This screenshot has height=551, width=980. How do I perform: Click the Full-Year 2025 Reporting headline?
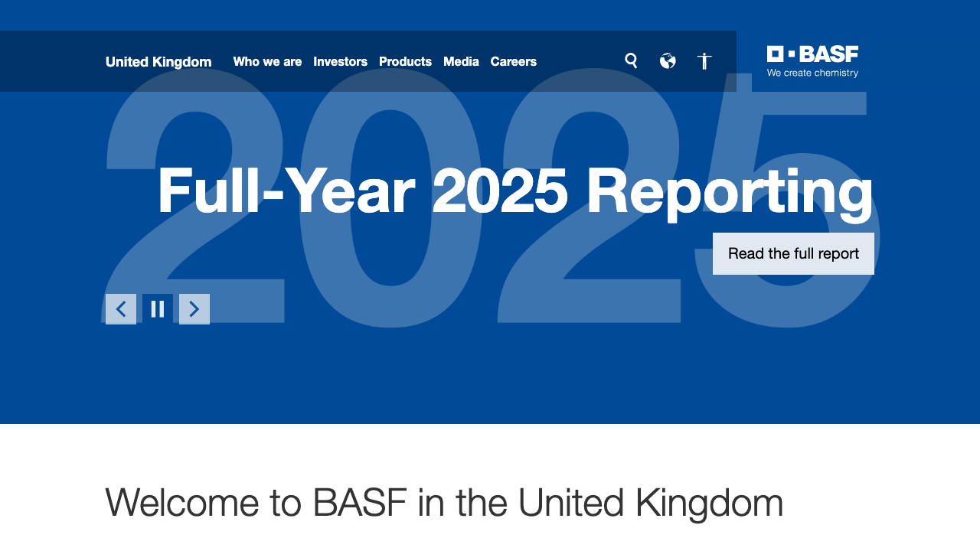pyautogui.click(x=514, y=190)
